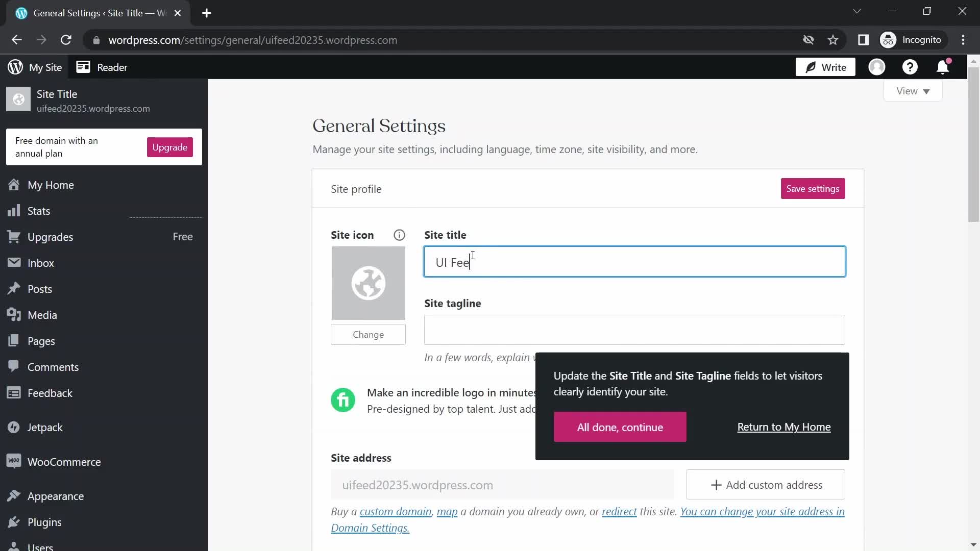The width and height of the screenshot is (980, 551).
Task: Click Save settings button
Action: 813,188
